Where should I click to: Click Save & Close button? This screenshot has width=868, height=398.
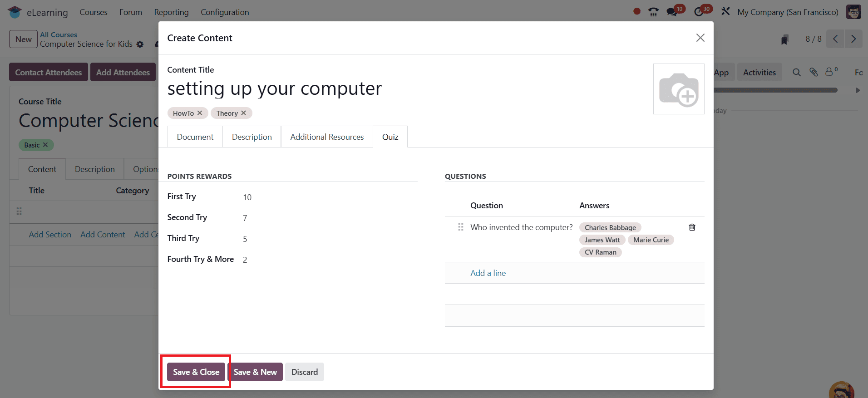[196, 372]
